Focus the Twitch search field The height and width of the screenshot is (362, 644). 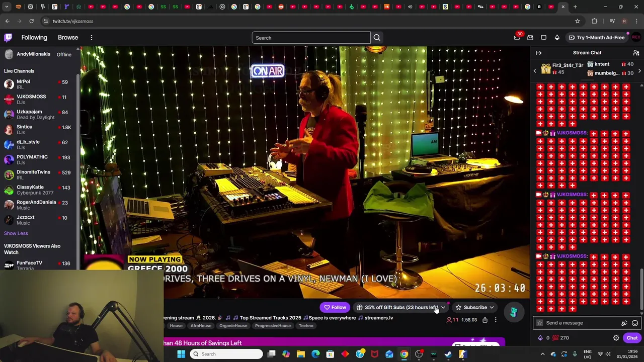tap(311, 38)
